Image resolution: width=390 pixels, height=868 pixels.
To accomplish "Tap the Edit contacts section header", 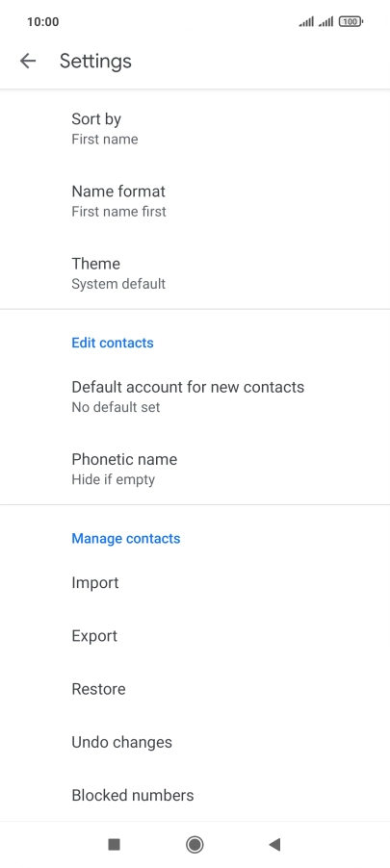I will [x=113, y=343].
